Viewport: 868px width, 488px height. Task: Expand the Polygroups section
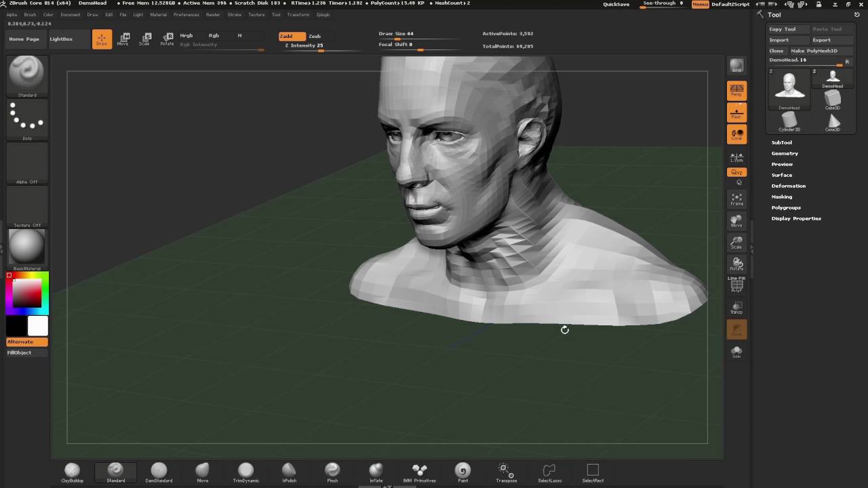tap(786, 207)
